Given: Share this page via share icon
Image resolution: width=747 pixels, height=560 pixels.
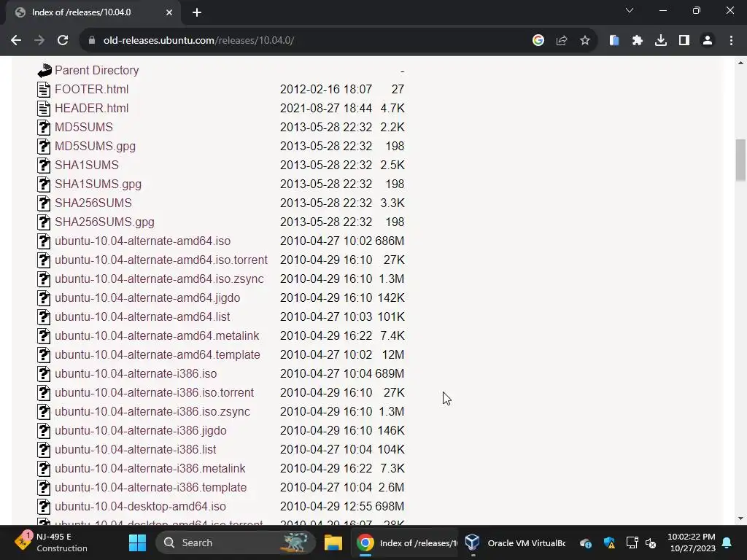Looking at the screenshot, I should (x=561, y=41).
